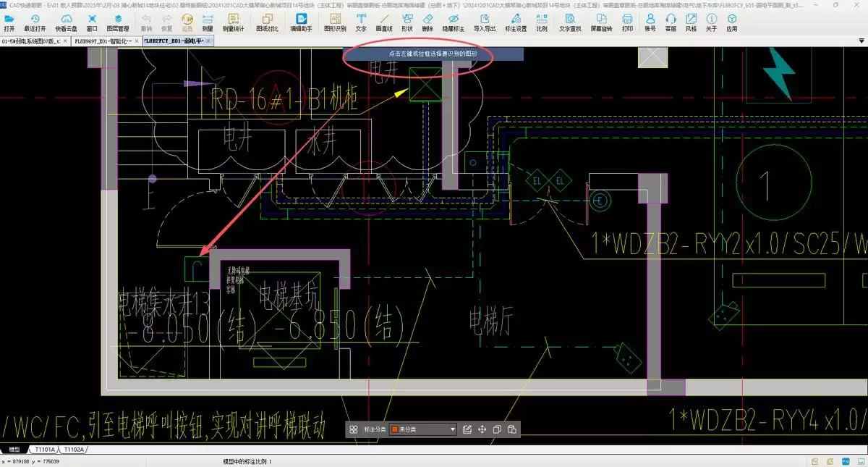Click the move arrows icon in annotation bar
868x467 pixels.
pos(482,429)
